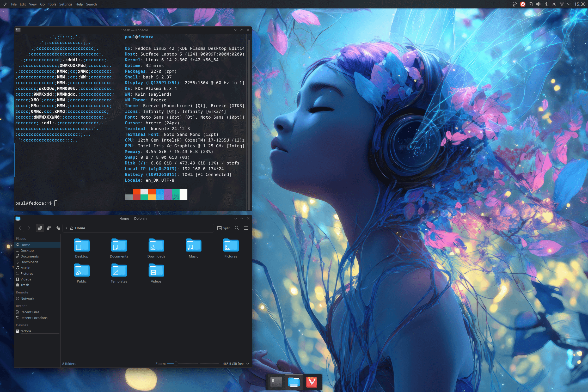588x392 pixels.
Task: Switch Dolphin to icons view mode
Action: tap(40, 228)
